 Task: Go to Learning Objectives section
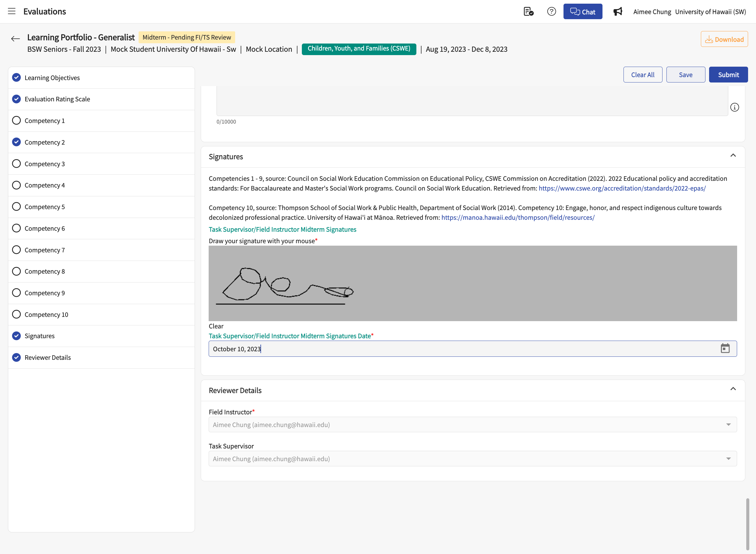(x=101, y=78)
